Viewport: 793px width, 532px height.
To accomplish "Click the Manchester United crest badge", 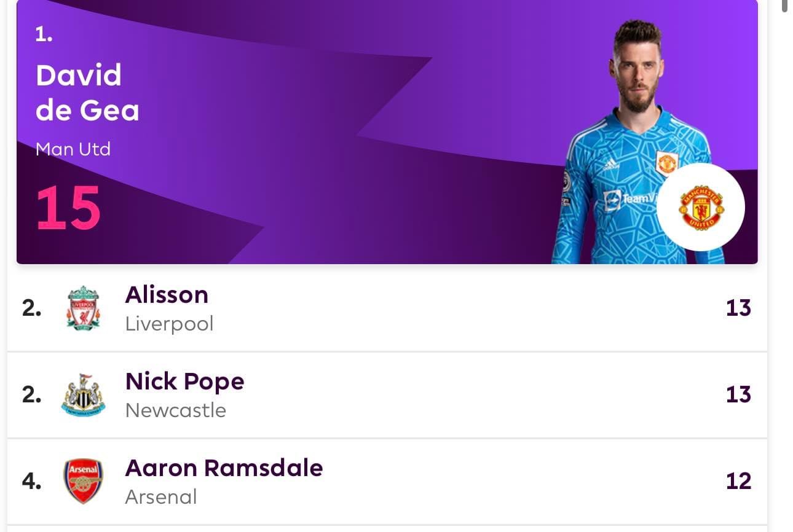I will click(x=700, y=207).
